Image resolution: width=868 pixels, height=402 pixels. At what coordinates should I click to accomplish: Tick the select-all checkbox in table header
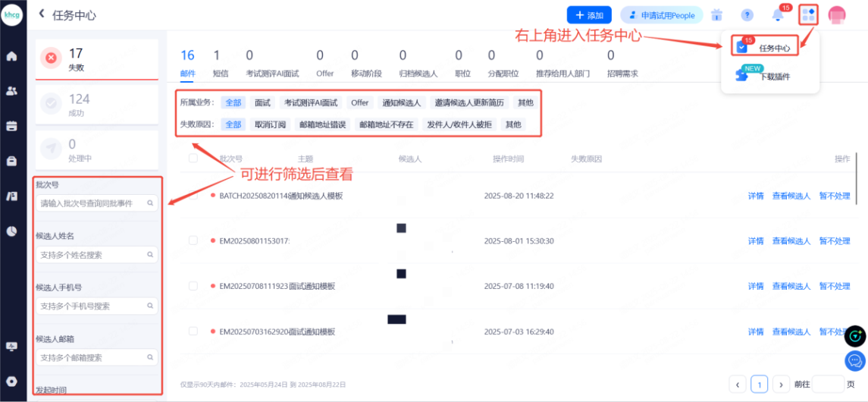click(193, 159)
